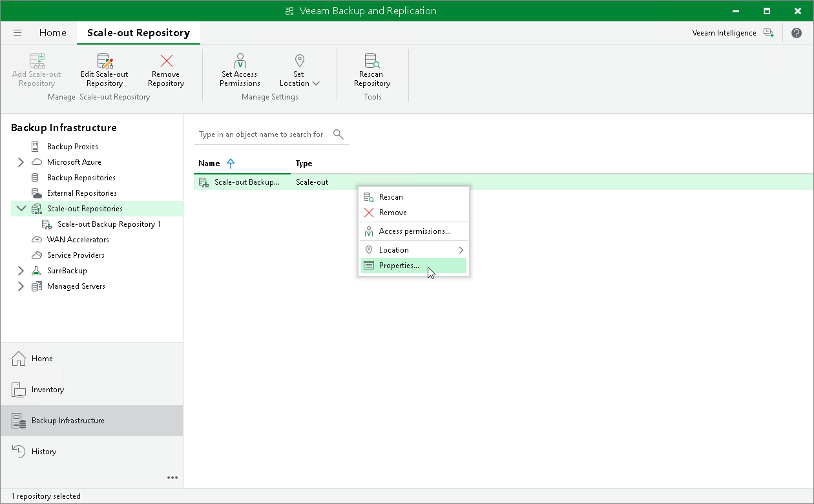Select WAN Accelerators tree node
The width and height of the screenshot is (814, 504).
point(78,240)
